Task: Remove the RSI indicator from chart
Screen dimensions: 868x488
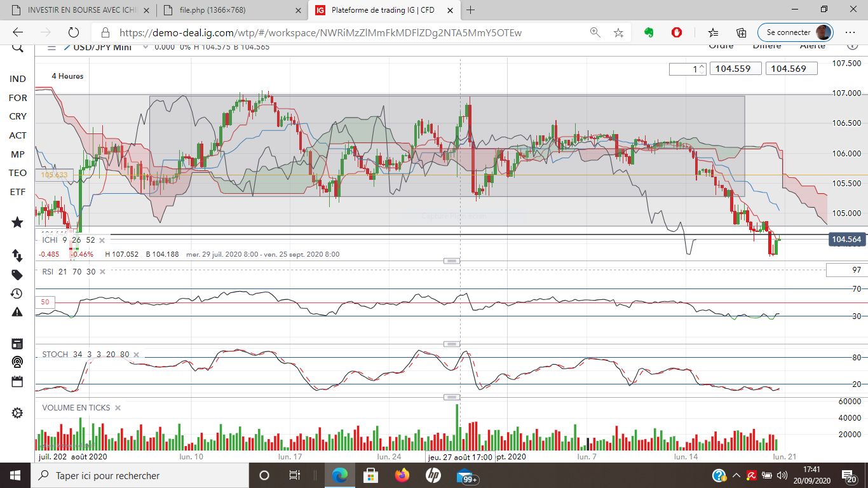Action: pyautogui.click(x=102, y=272)
